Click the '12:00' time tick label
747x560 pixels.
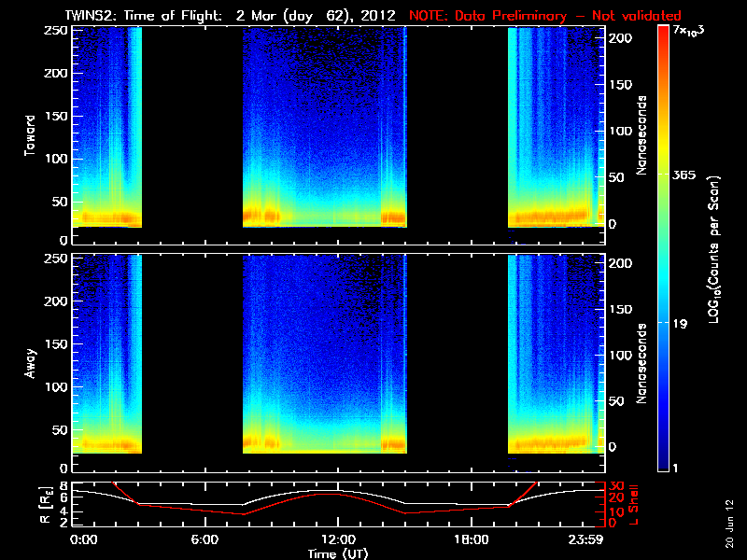338,539
